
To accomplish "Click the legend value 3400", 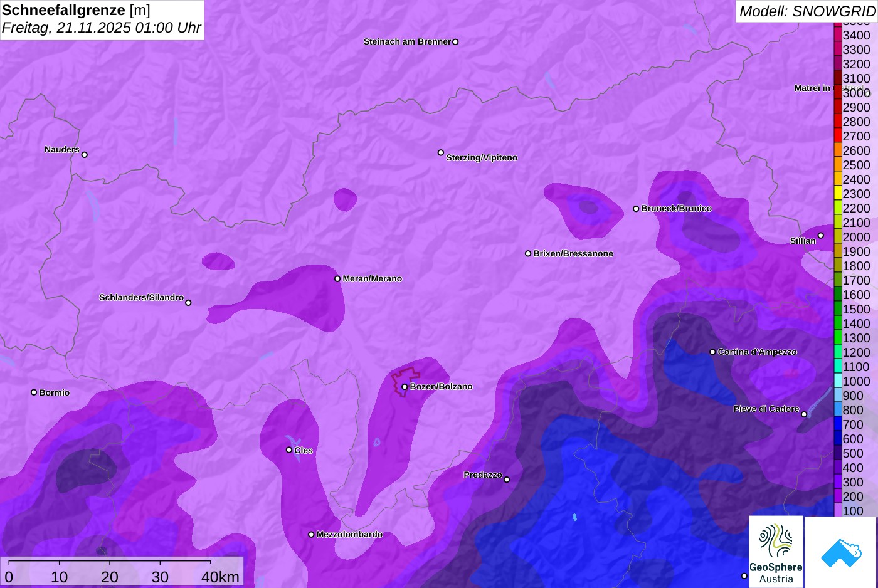I will click(x=856, y=35).
